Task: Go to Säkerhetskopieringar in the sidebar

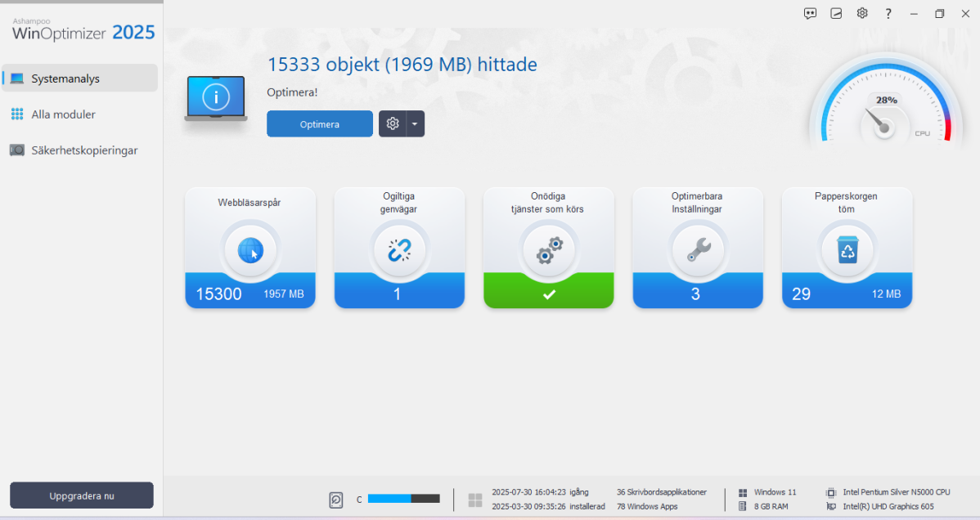Action: [x=84, y=150]
